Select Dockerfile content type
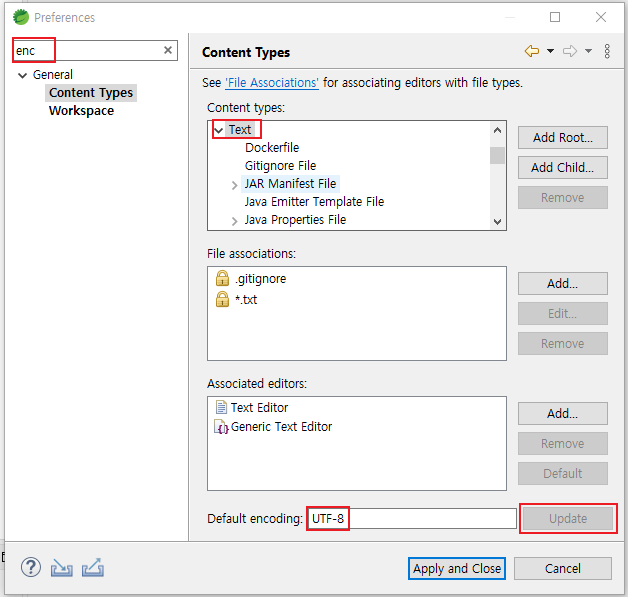This screenshot has width=628, height=597. click(x=272, y=147)
